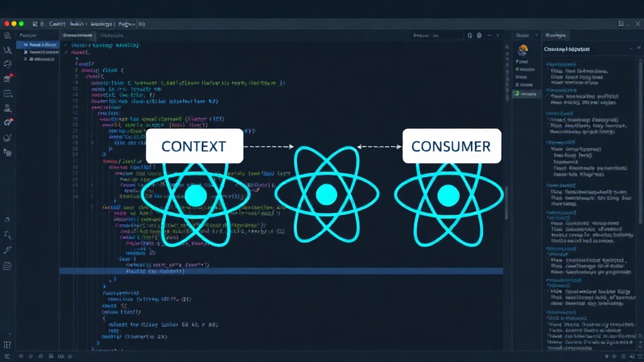
Task: Click the editor's vertical scrollbar thumb
Action: [506, 203]
